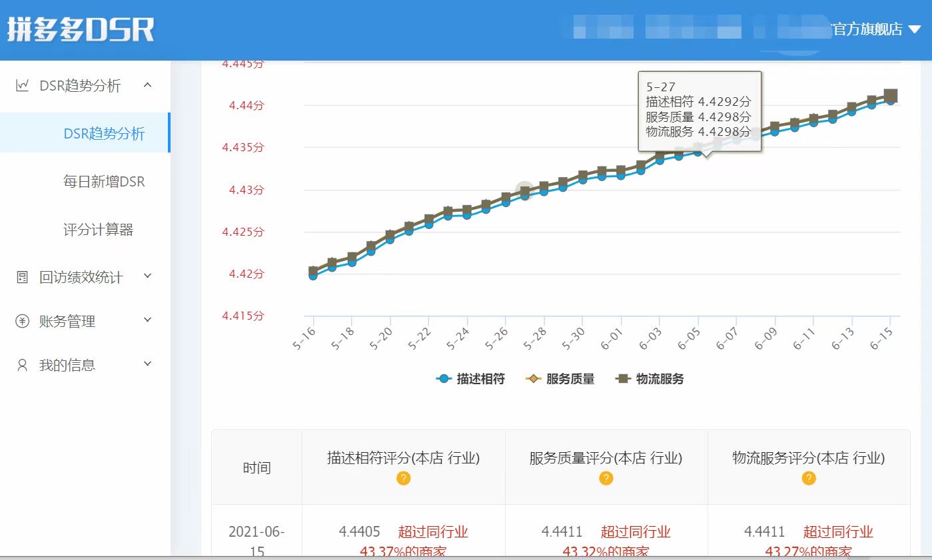The height and width of the screenshot is (560, 932).
Task: Click the 拼多多DSR logo
Action: (x=80, y=28)
